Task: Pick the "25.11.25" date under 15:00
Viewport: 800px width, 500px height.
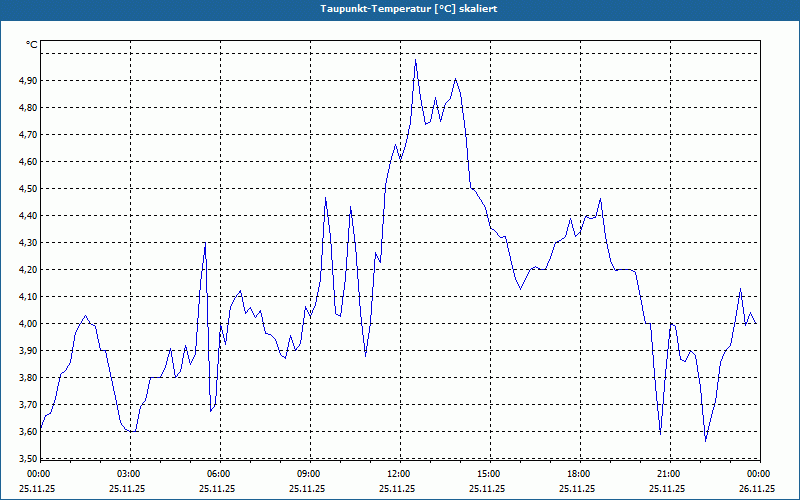Action: (x=488, y=488)
